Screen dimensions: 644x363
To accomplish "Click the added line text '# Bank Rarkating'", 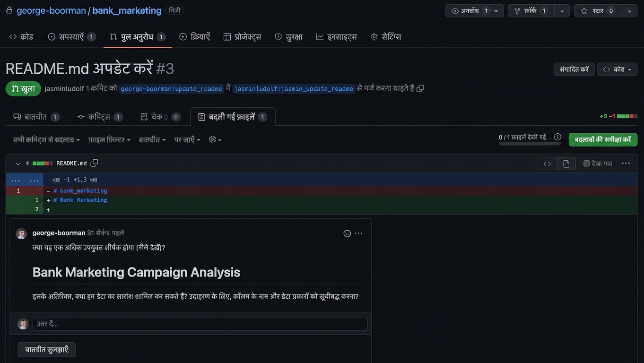I will 80,200.
